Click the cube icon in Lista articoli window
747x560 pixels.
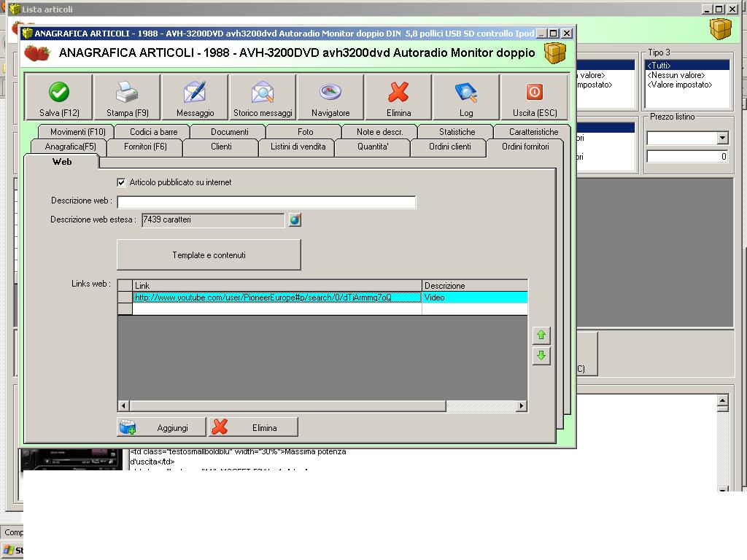pos(720,29)
